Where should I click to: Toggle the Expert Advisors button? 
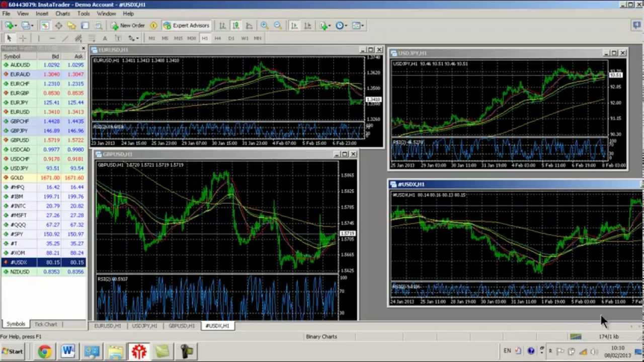[x=186, y=26]
